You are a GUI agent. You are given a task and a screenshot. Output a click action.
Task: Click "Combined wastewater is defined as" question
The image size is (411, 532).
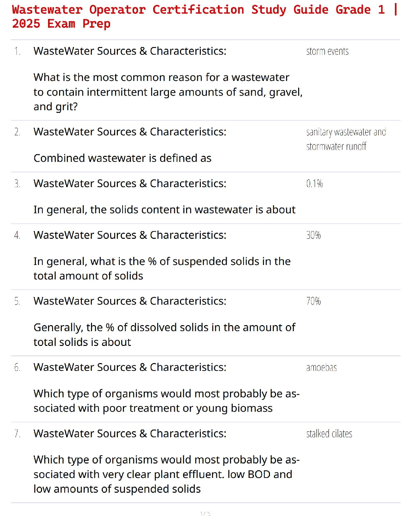coord(123,158)
